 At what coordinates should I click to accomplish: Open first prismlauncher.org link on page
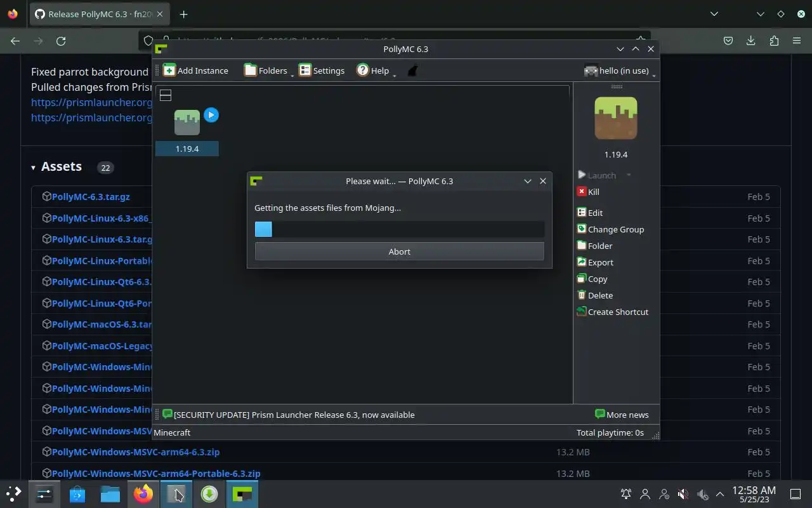coord(92,102)
